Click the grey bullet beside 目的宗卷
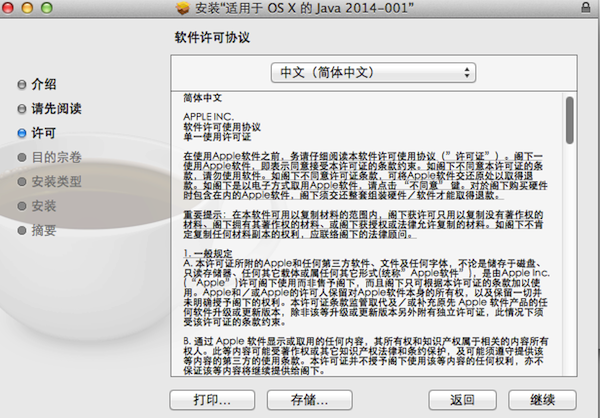This screenshot has width=600, height=418. (22, 157)
